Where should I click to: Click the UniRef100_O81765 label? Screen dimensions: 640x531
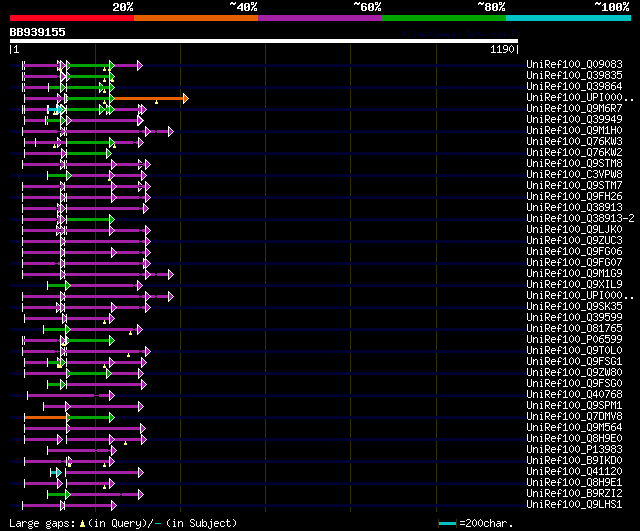coord(574,329)
